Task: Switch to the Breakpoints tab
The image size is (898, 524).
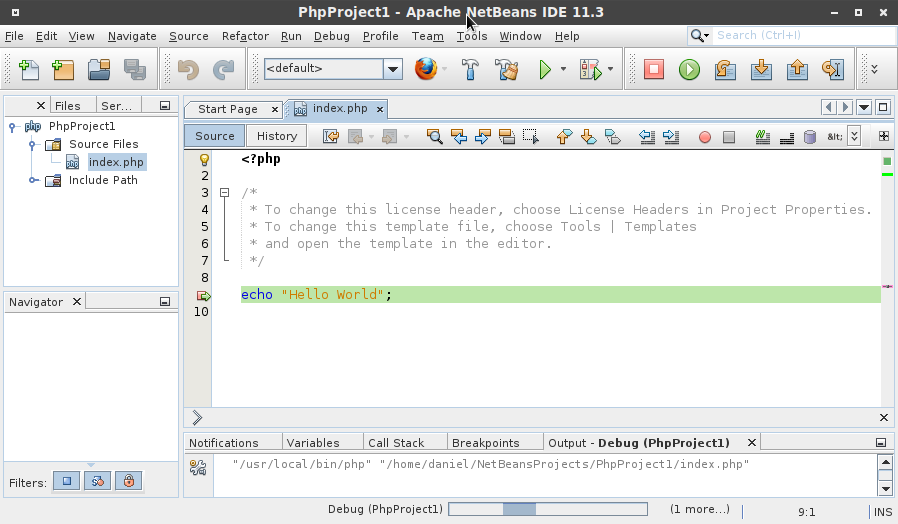Action: click(x=485, y=443)
